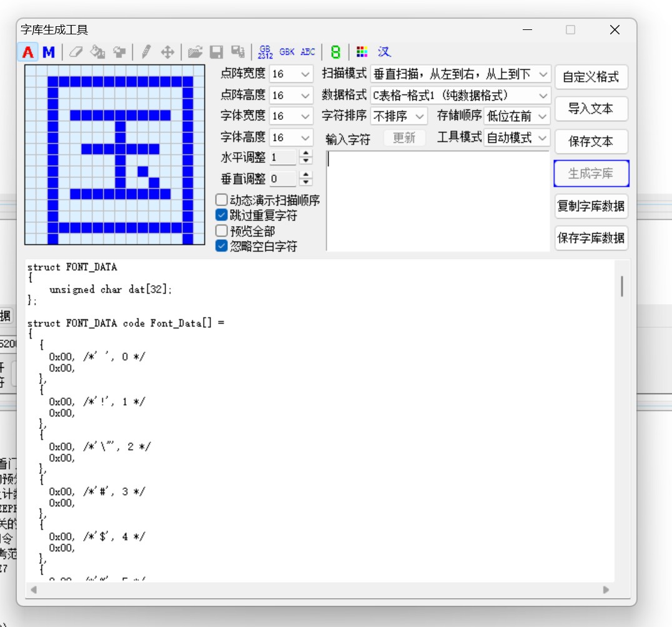Switch to the blue M manual mode icon

(49, 52)
